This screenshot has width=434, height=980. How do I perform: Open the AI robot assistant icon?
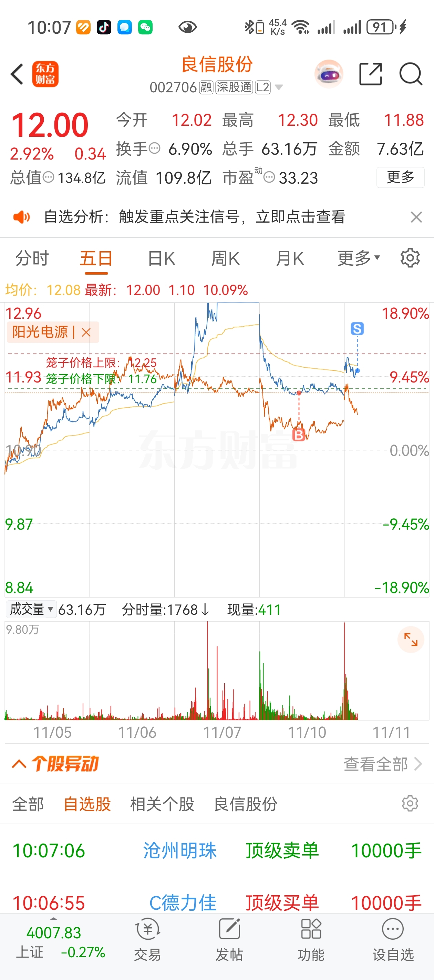point(329,74)
